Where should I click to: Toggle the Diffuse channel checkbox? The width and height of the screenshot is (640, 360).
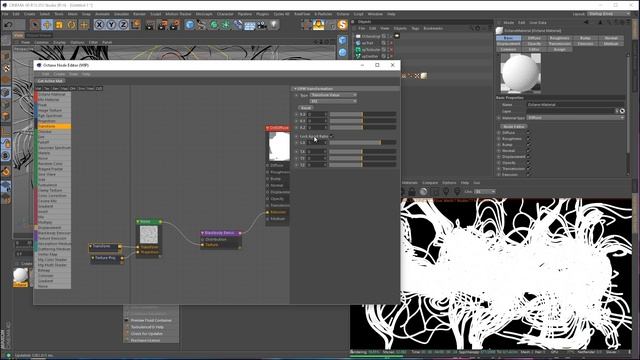point(528,133)
